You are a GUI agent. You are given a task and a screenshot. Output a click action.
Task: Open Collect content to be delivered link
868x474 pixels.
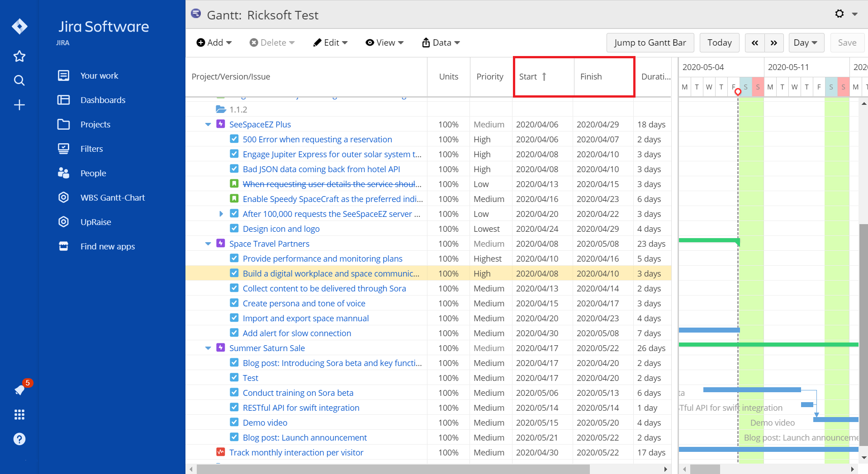(x=324, y=288)
